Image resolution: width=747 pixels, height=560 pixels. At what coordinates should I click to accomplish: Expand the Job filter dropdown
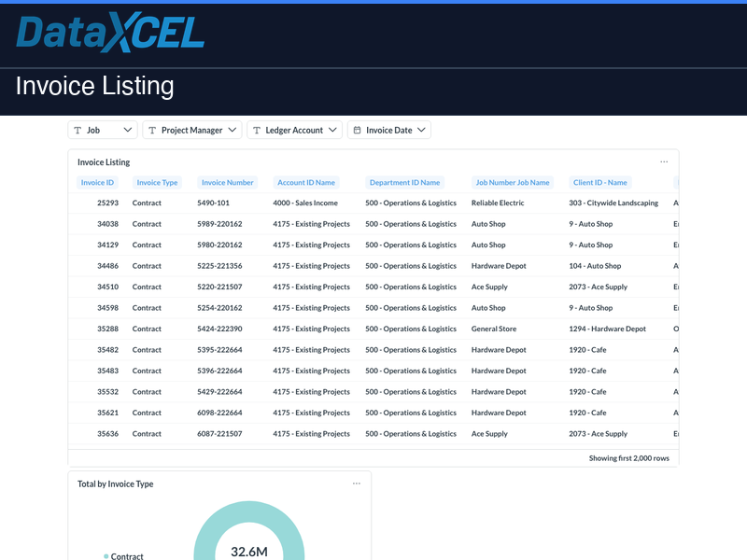pyautogui.click(x=128, y=130)
